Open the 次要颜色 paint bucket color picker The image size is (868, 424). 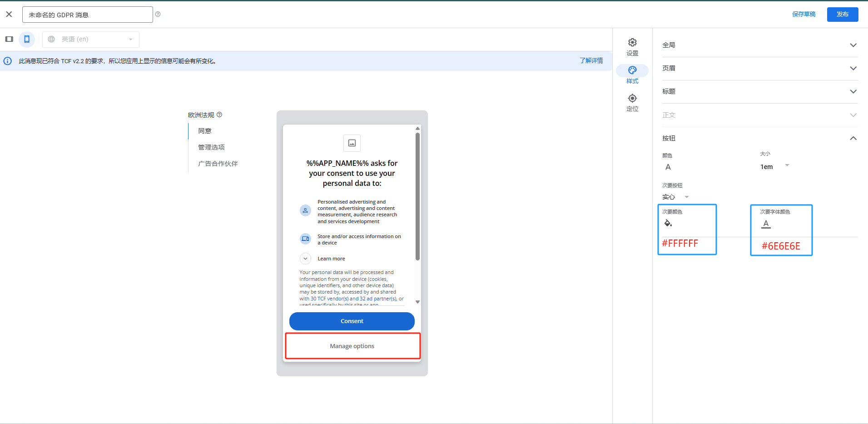point(667,223)
